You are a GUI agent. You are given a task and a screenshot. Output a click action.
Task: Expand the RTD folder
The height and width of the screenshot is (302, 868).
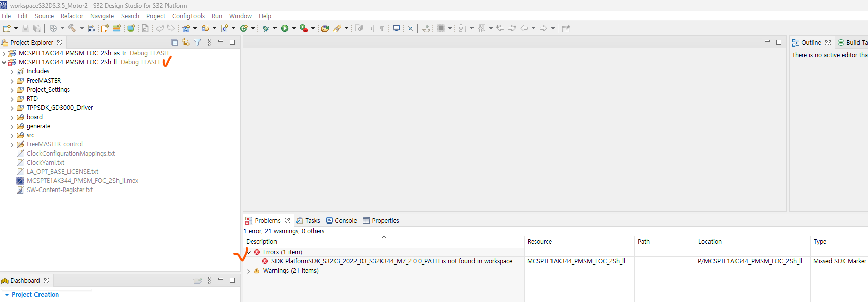tap(12, 99)
